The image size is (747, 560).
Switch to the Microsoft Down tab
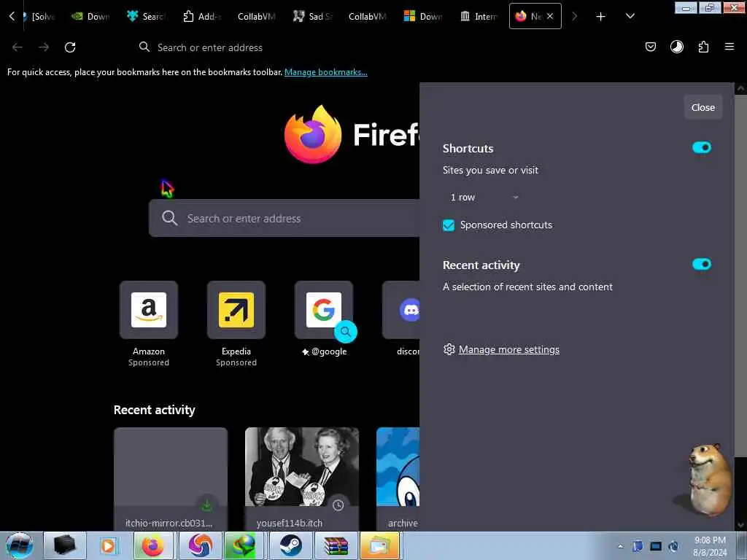(x=423, y=16)
